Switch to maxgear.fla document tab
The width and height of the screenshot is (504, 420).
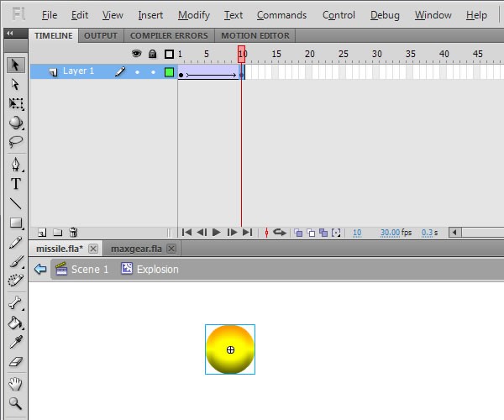pyautogui.click(x=135, y=249)
